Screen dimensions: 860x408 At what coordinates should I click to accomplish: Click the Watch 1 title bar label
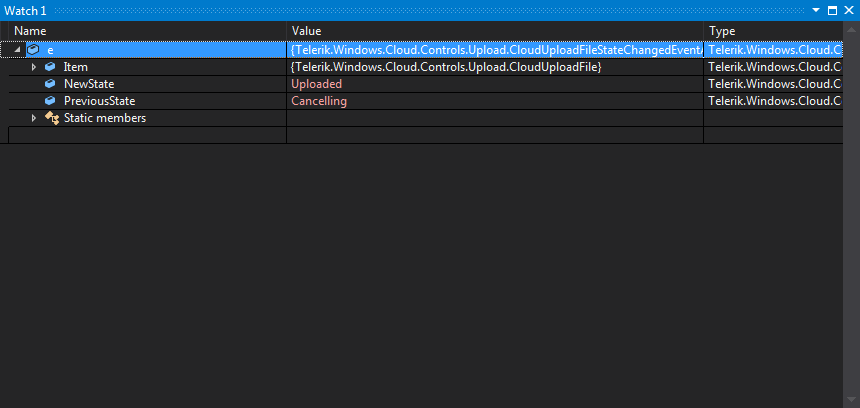[26, 10]
